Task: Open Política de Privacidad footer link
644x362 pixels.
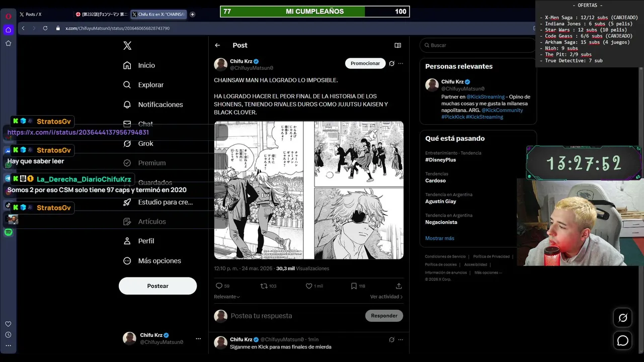Action: point(492,256)
